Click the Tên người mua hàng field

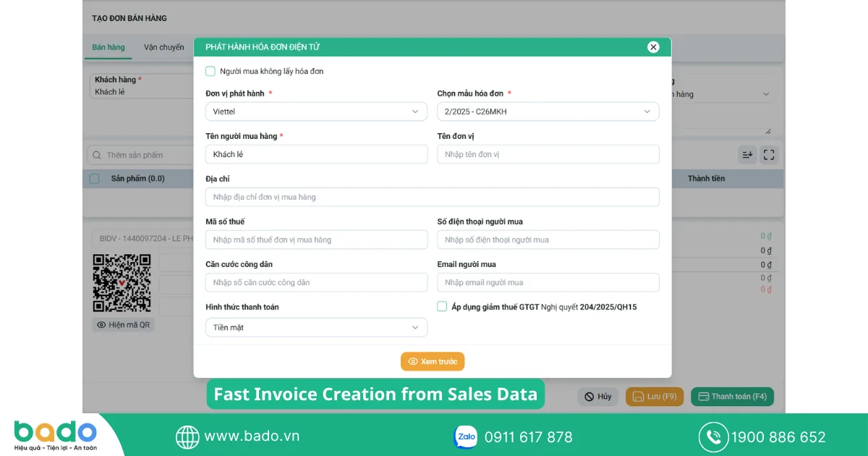(316, 154)
